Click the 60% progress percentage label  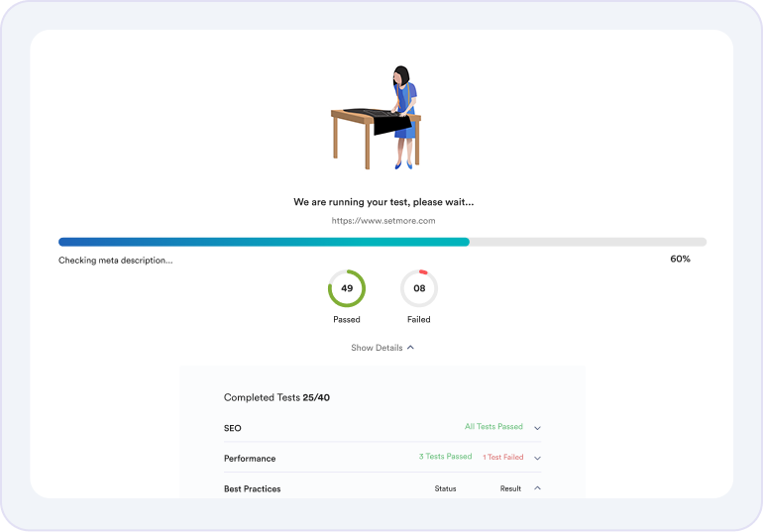tap(680, 259)
